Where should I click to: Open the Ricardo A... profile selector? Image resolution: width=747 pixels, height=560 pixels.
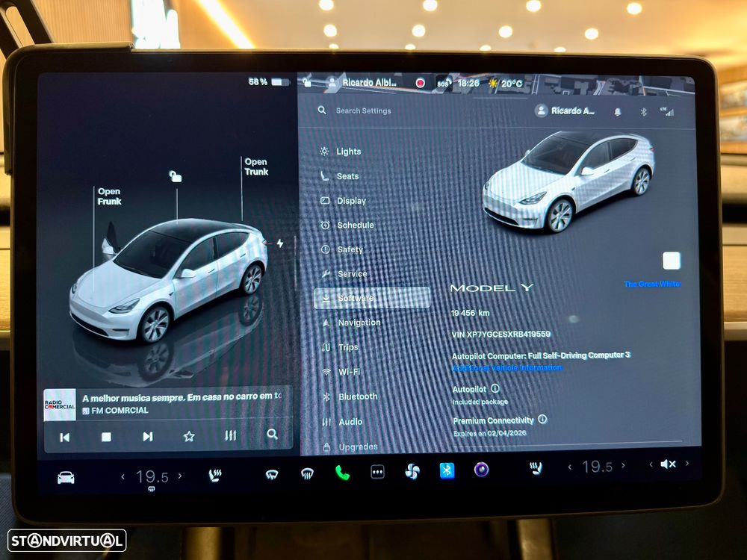[565, 111]
